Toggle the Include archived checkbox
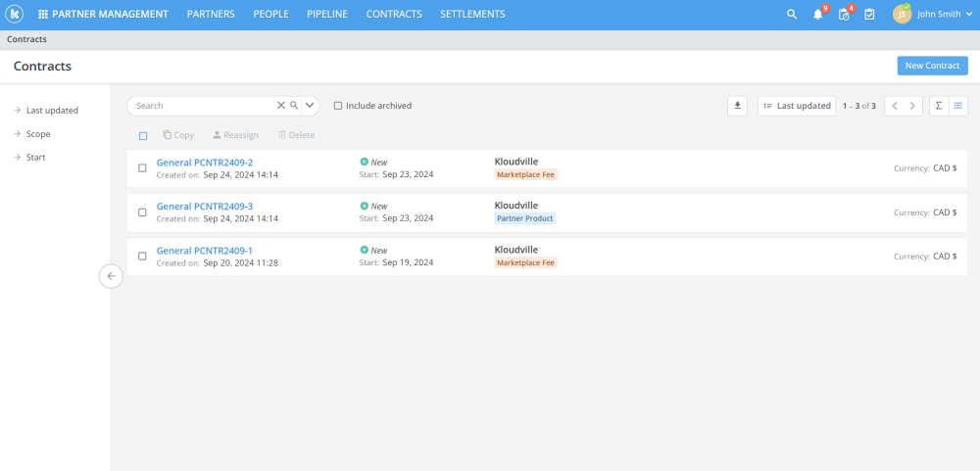980x471 pixels. point(338,106)
